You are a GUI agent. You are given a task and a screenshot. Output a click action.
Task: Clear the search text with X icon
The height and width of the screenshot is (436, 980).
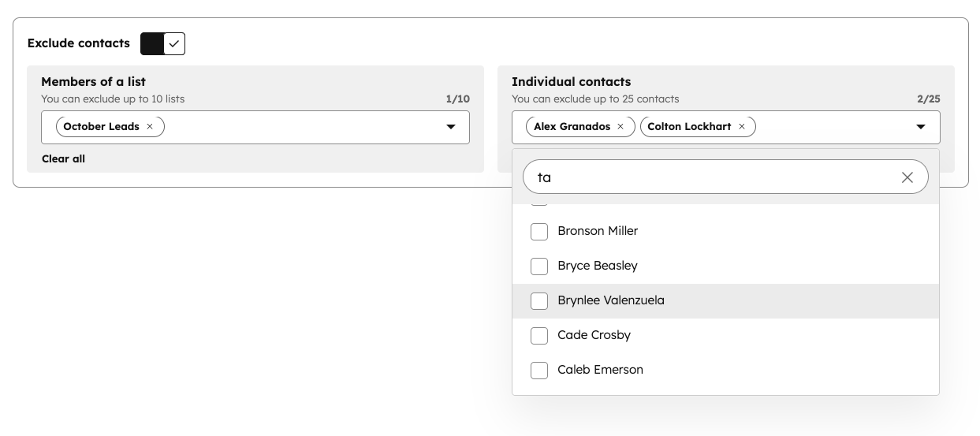(907, 177)
